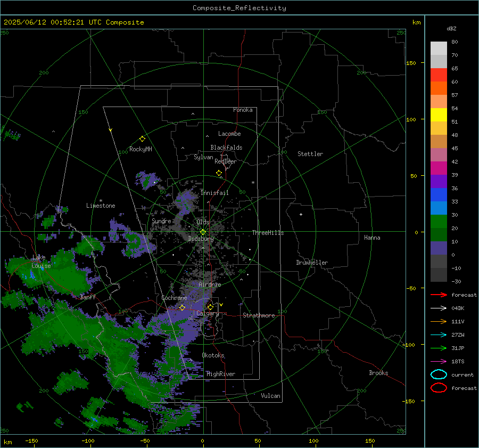This screenshot has width=479, height=448.
Task: Click yellow diamond marker above Calgary label
Action: pyautogui.click(x=210, y=307)
